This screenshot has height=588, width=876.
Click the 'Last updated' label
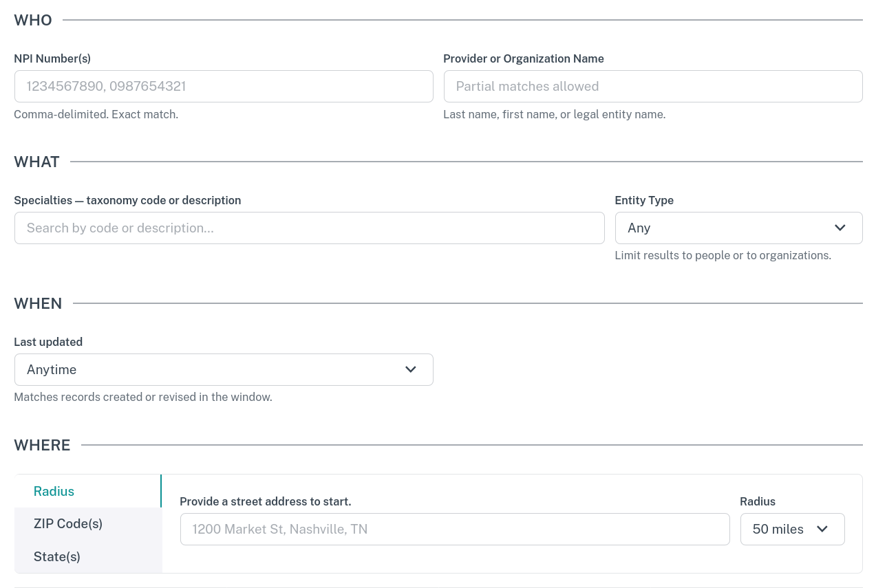(x=48, y=342)
